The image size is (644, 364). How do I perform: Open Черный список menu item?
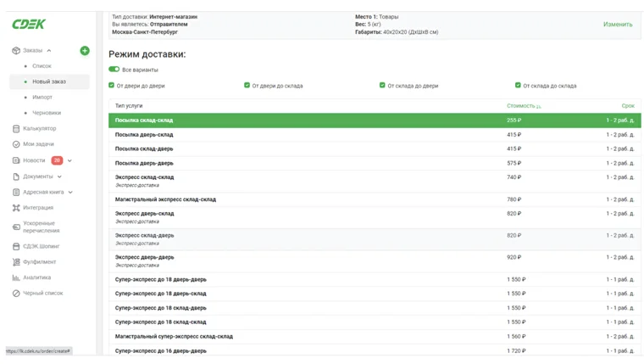coord(43,294)
